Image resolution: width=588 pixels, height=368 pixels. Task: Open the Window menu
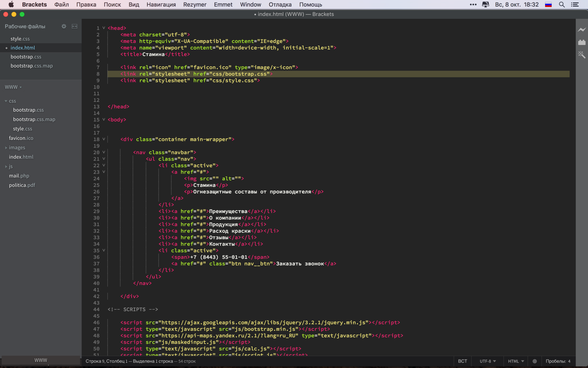(x=251, y=5)
